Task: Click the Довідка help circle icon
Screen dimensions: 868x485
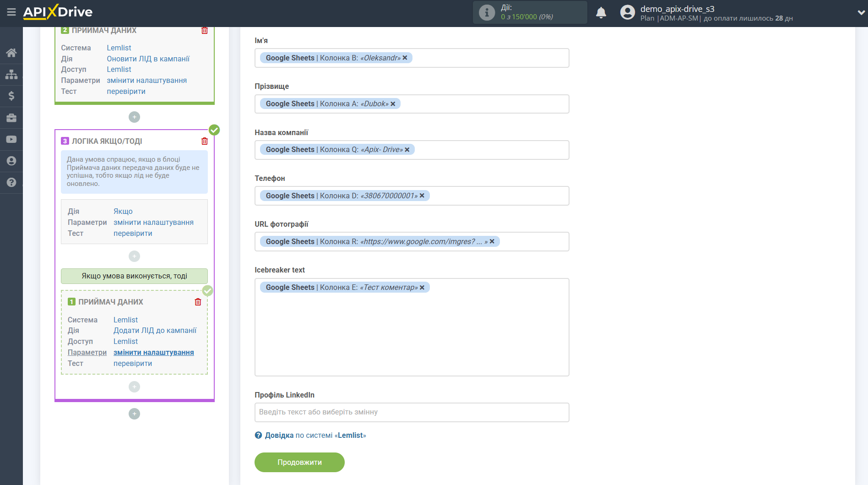Action: click(258, 435)
